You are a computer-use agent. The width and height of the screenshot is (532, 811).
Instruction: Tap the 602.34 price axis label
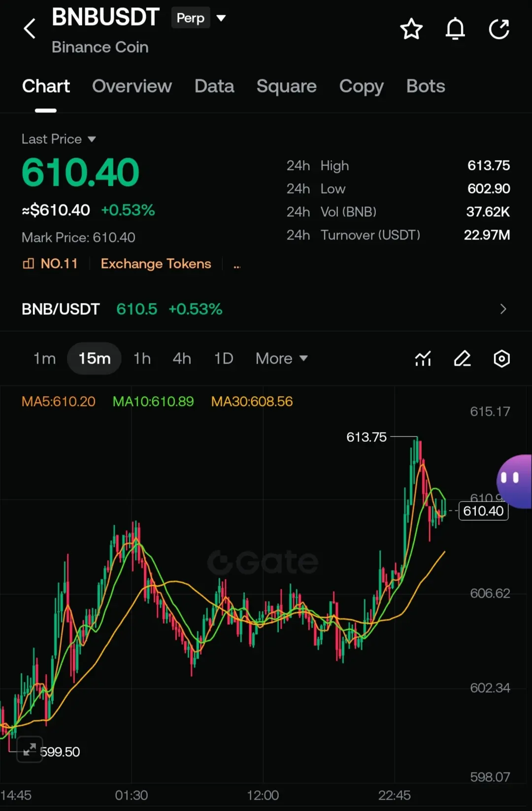(490, 688)
